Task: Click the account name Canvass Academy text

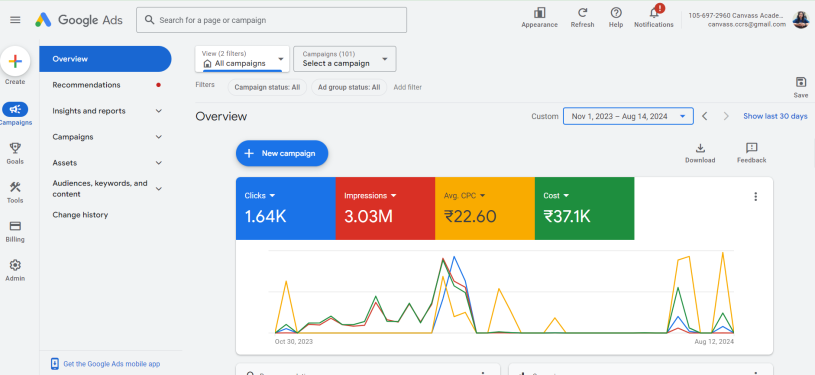Action: coord(736,16)
